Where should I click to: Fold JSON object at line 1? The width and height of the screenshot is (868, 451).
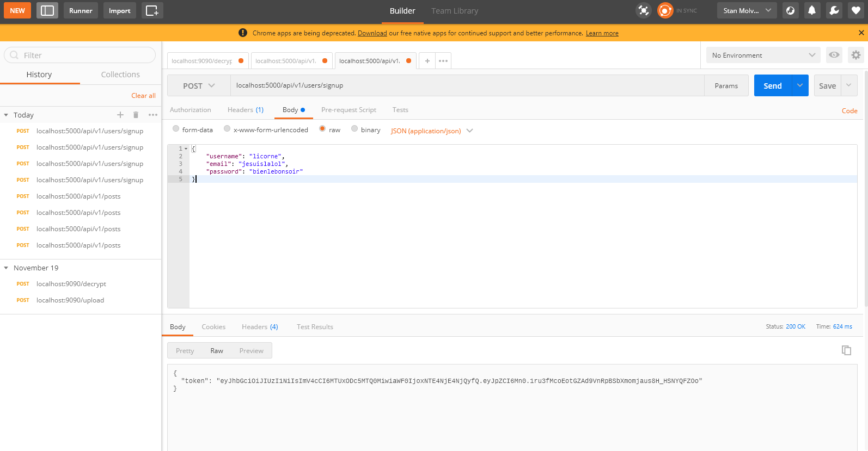coord(186,149)
